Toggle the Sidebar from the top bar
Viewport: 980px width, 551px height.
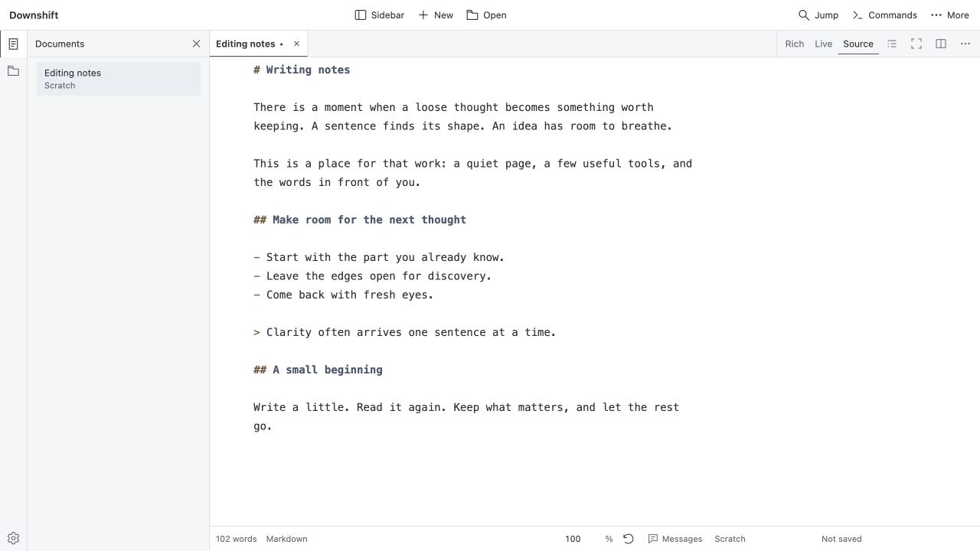380,15
